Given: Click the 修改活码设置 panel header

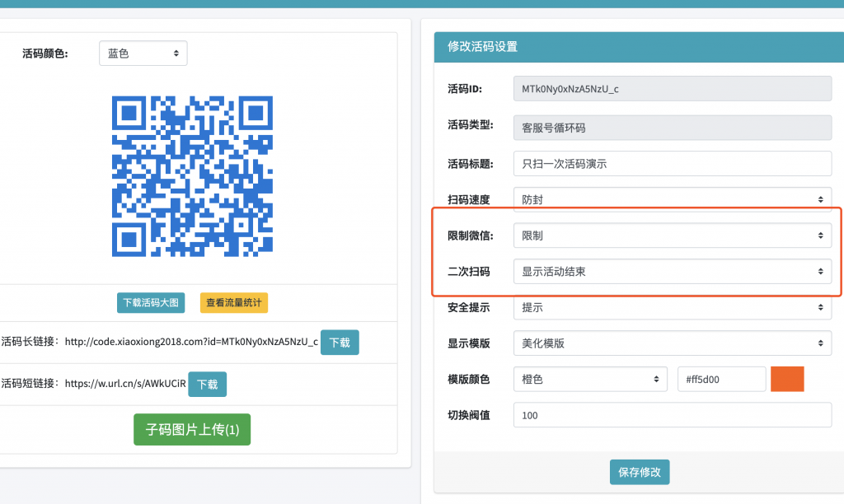Looking at the screenshot, I should tap(639, 47).
